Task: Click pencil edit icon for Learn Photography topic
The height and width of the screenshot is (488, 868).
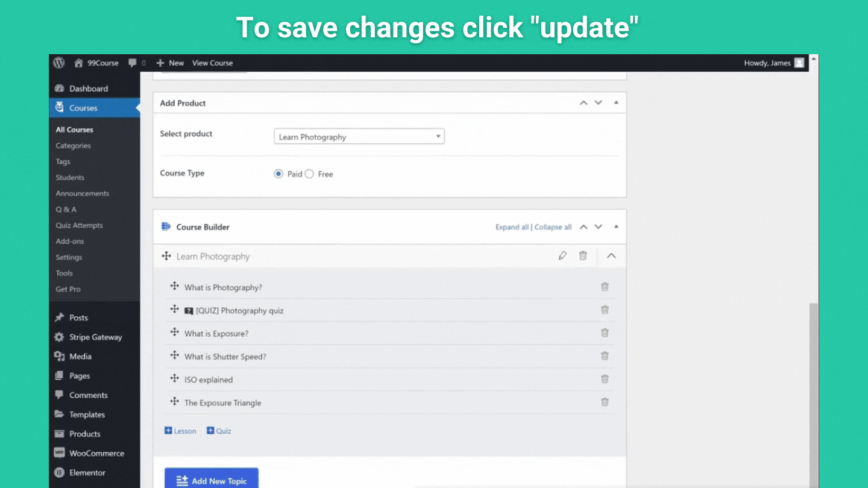Action: 562,255
